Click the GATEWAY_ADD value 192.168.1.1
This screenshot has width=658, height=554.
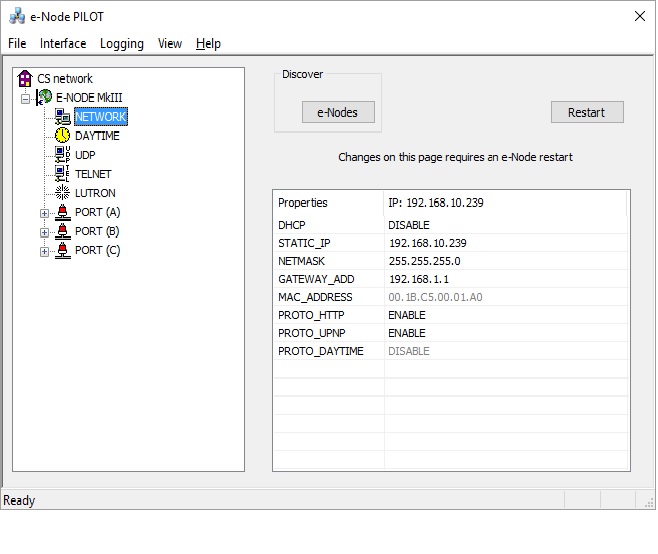coord(419,279)
